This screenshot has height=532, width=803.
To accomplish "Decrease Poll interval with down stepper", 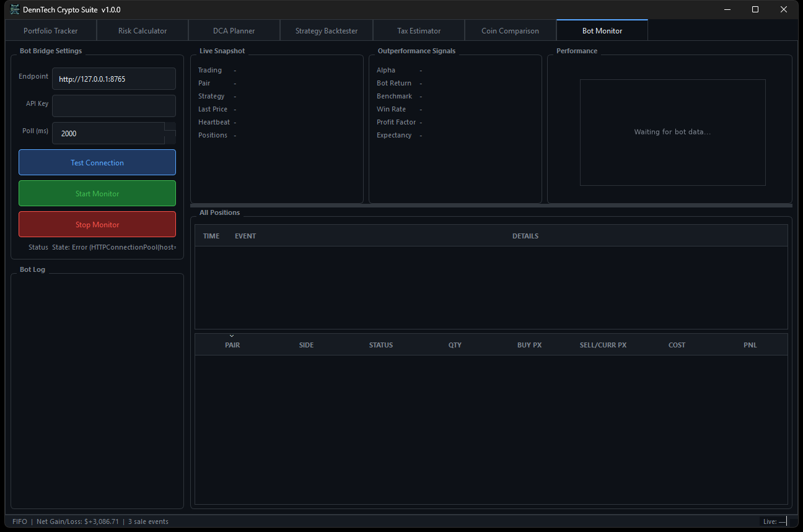I will coord(170,139).
